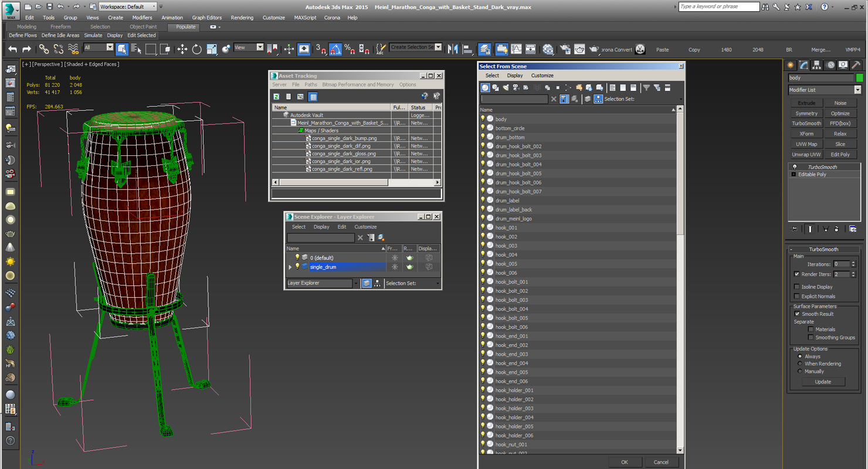The width and height of the screenshot is (868, 469).
Task: Open Select by Name tool
Action: click(x=136, y=49)
